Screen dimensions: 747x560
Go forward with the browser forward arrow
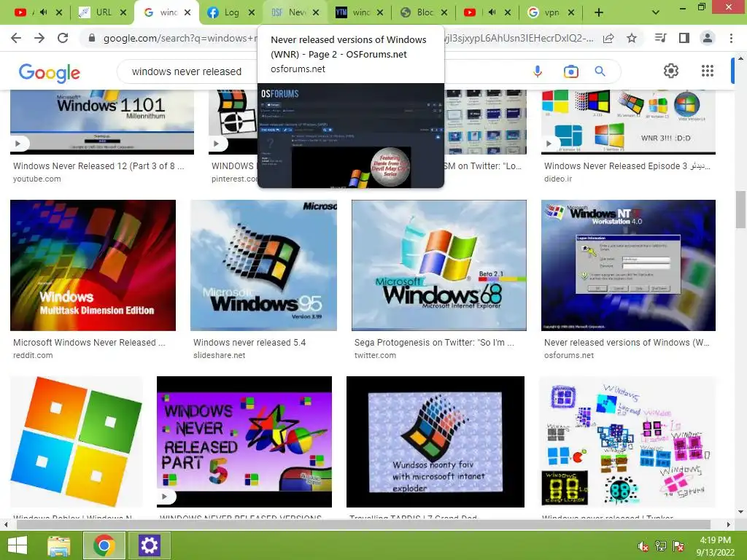click(39, 38)
